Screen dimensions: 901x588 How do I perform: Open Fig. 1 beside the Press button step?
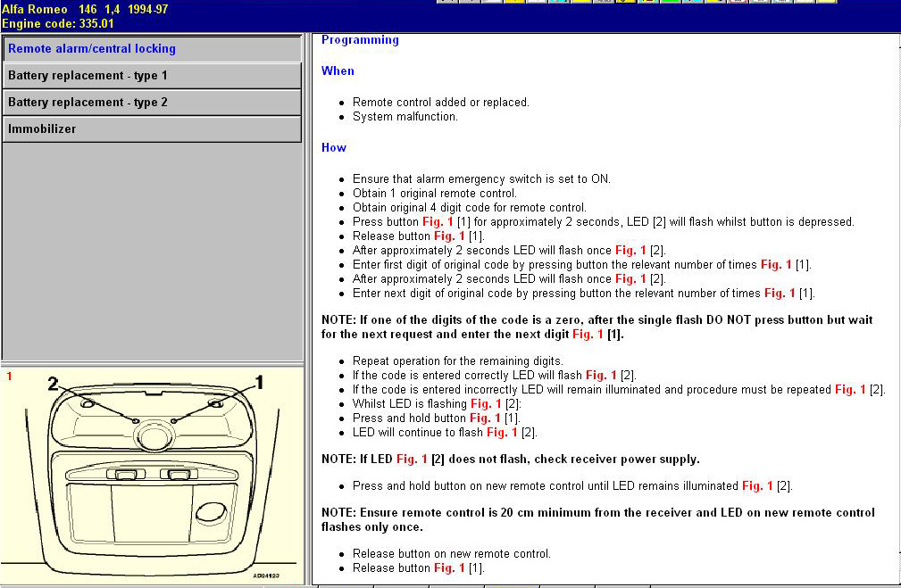438,221
